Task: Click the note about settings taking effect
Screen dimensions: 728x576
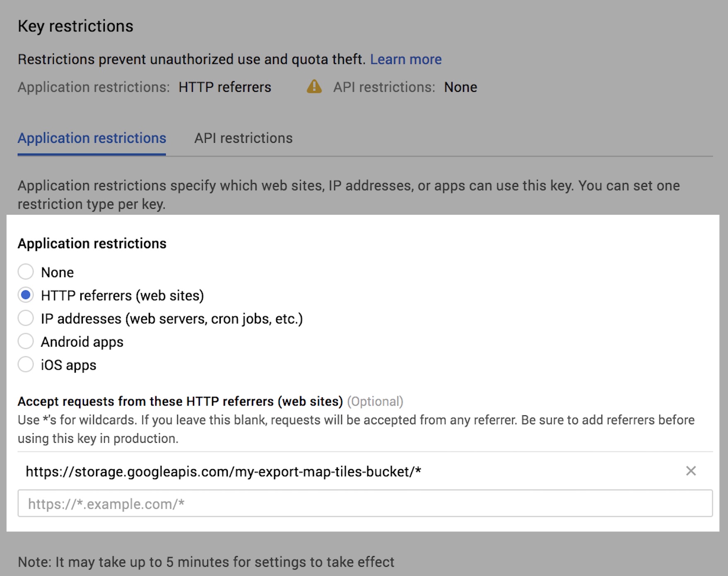Action: click(206, 562)
